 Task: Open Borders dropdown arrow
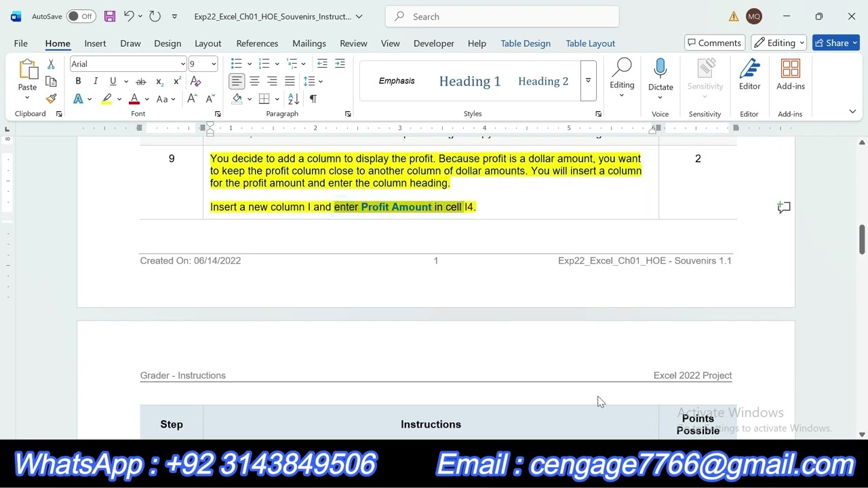pos(277,99)
